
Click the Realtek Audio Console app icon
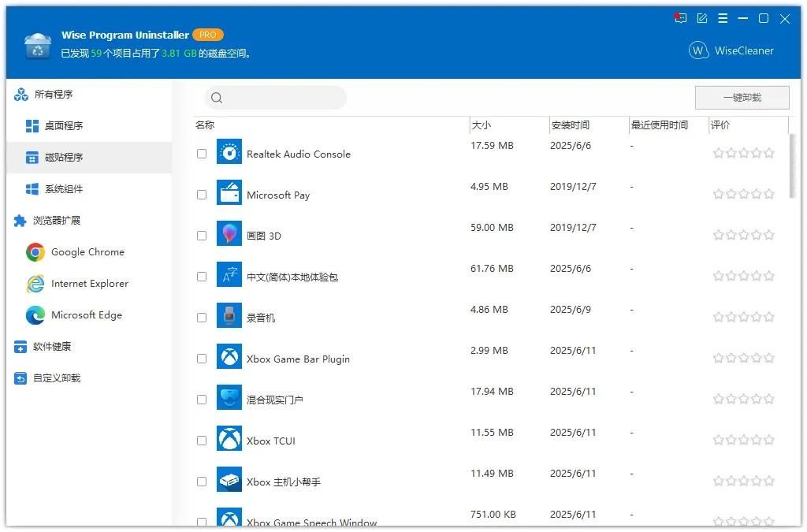(229, 152)
